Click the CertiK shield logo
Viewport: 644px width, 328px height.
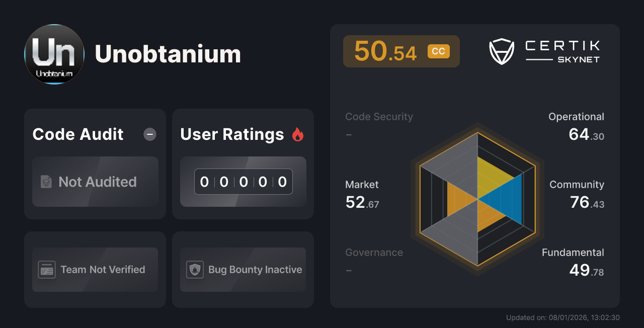click(x=501, y=50)
